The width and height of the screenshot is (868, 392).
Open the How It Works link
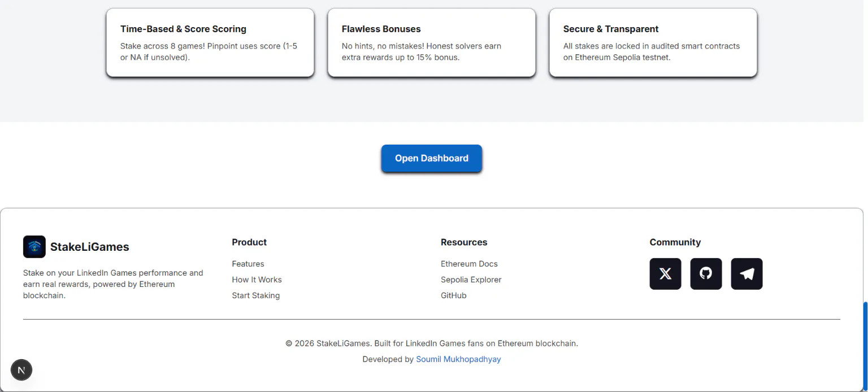point(257,280)
